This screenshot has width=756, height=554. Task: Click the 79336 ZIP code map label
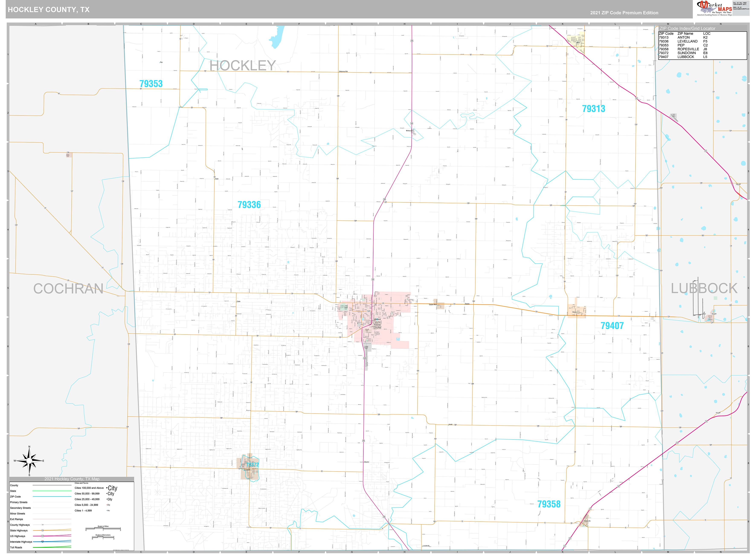click(249, 205)
